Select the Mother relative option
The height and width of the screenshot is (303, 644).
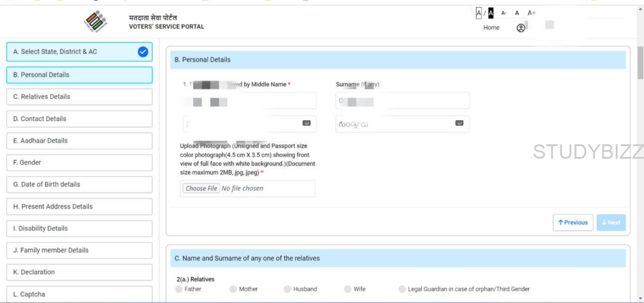[x=233, y=289]
